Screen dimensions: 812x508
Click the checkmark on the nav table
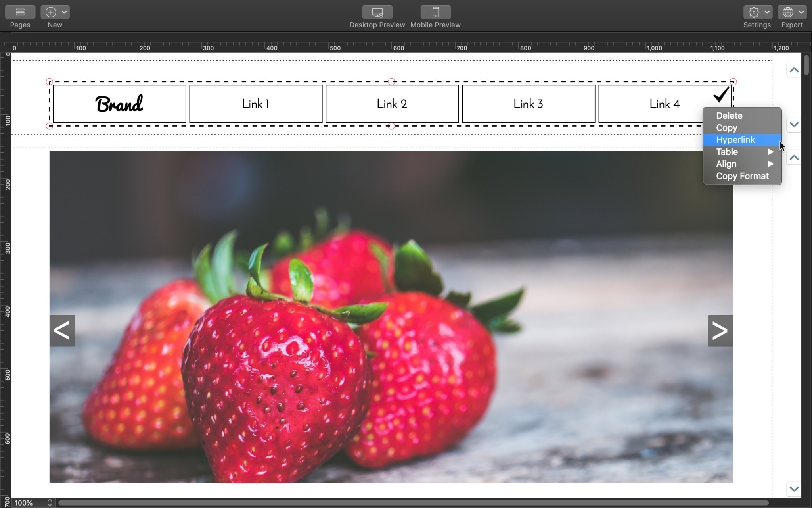click(x=721, y=94)
